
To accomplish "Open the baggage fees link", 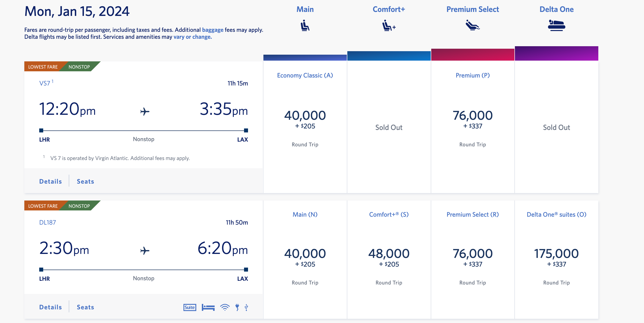I will tap(213, 30).
